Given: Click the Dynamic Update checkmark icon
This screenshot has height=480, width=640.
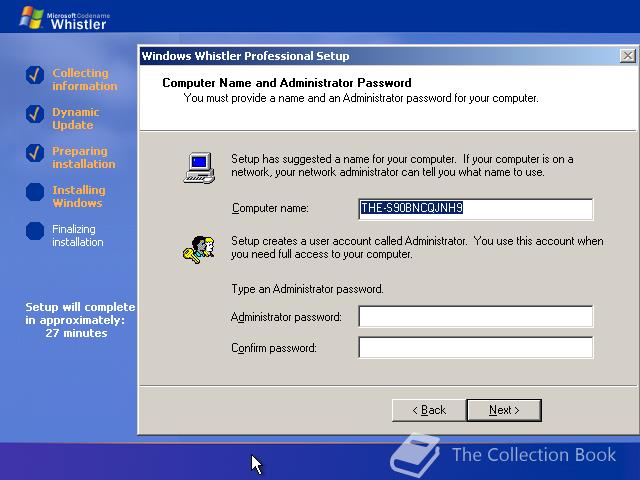Looking at the screenshot, I should (x=35, y=114).
